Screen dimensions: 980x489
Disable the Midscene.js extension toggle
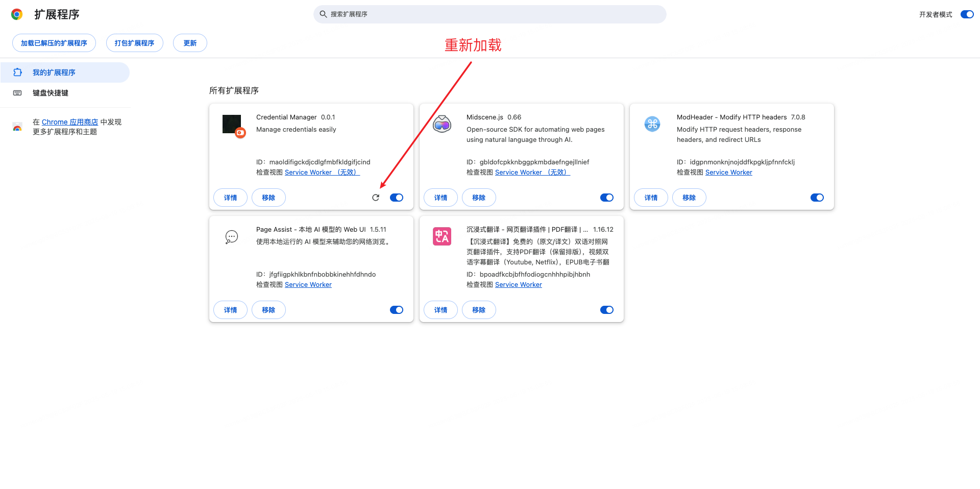click(607, 198)
